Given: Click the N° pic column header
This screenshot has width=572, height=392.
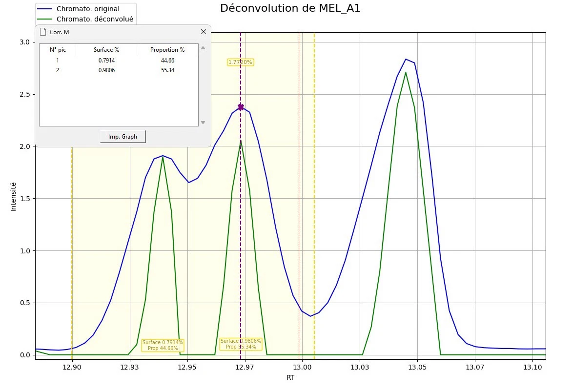Looking at the screenshot, I should [x=58, y=50].
